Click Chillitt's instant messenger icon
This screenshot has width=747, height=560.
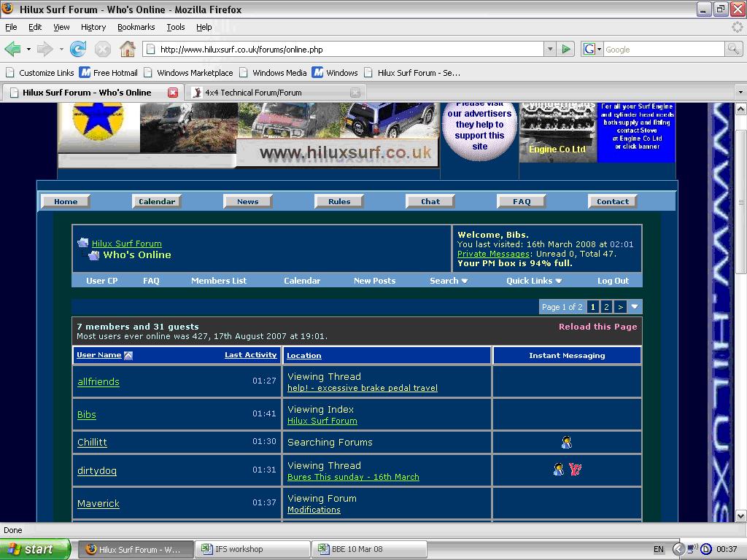[x=566, y=442]
